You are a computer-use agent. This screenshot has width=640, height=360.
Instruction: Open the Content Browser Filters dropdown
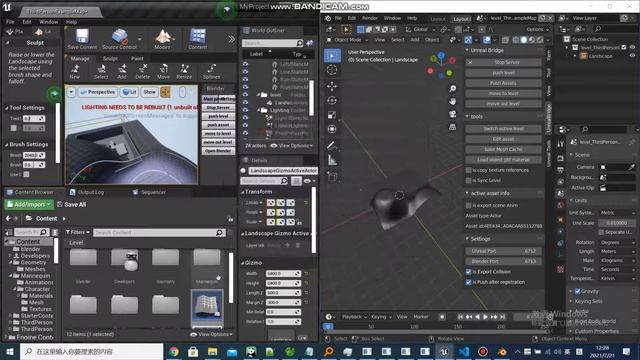(78, 232)
